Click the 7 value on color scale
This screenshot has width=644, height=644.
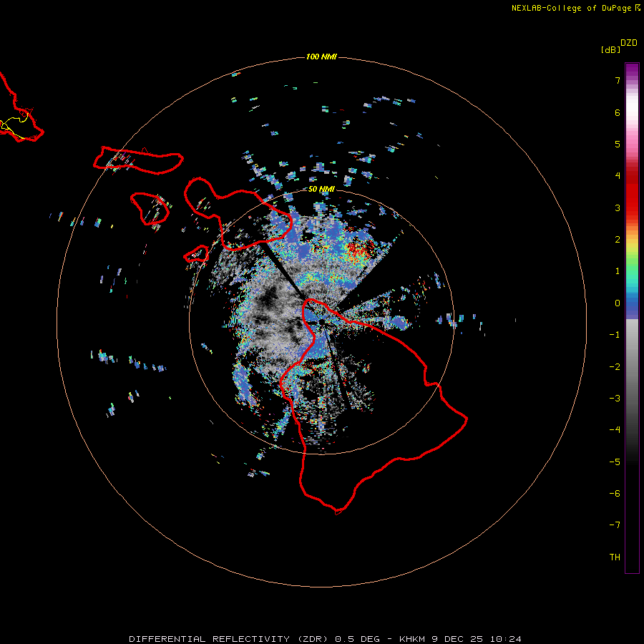point(618,80)
